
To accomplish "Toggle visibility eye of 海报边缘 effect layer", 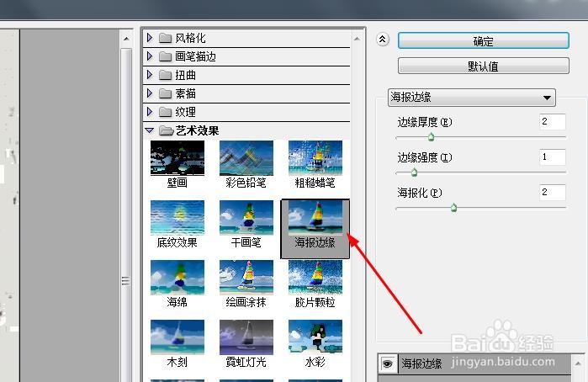I will pos(388,363).
